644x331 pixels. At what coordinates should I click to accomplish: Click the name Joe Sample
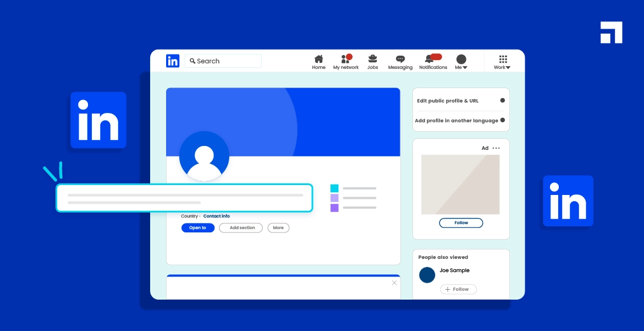(454, 270)
